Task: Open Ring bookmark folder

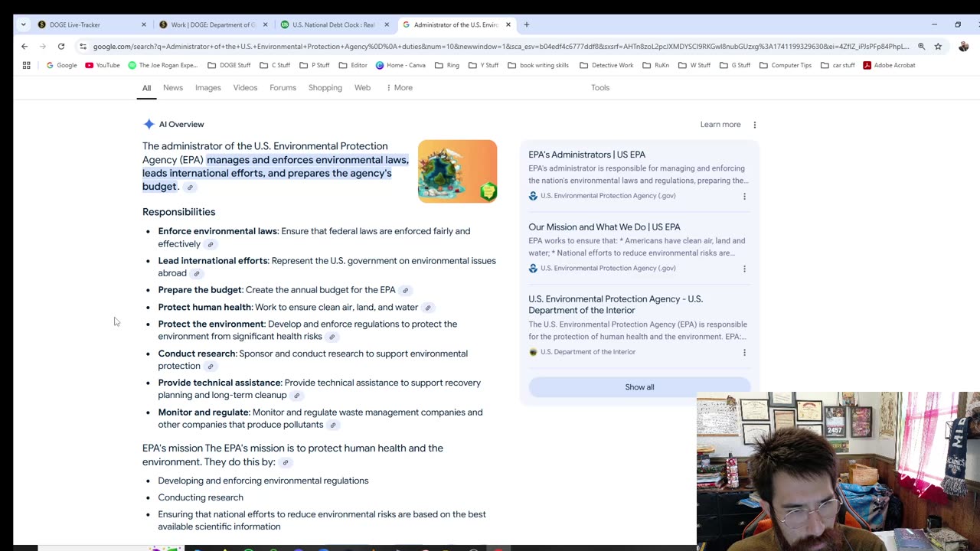Action: 447,65
